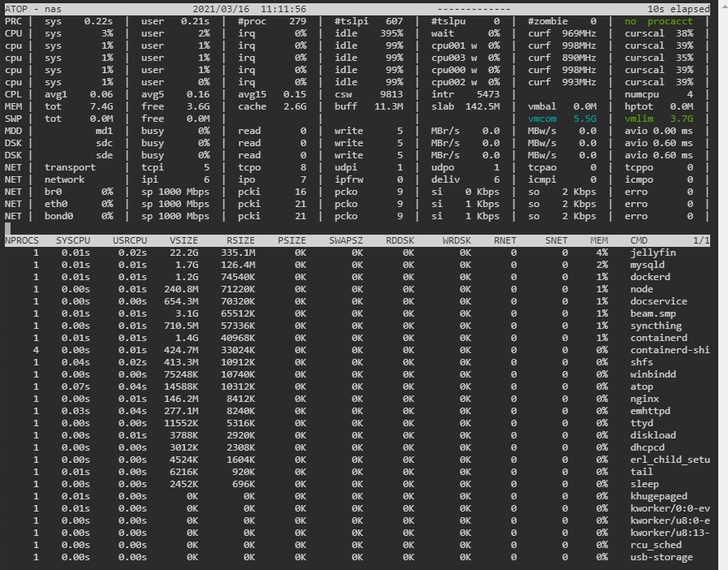Screen dimensions: 728x570
Task: Click the nginx process row
Action: click(x=357, y=399)
